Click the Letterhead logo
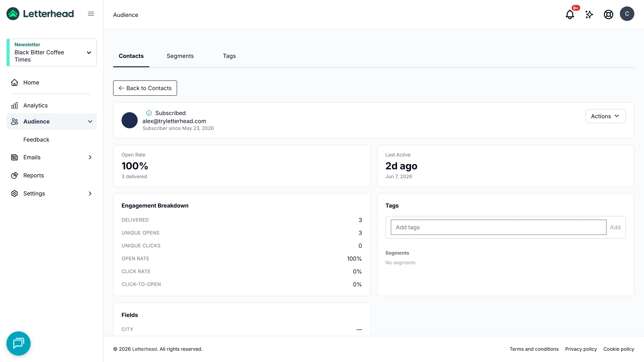This screenshot has height=362, width=644. (40, 14)
